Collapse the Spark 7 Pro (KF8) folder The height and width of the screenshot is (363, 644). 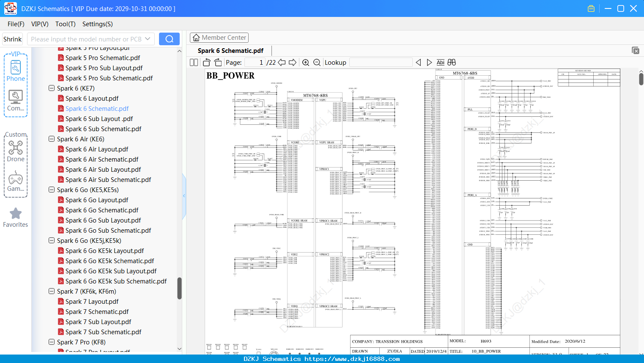(x=52, y=342)
